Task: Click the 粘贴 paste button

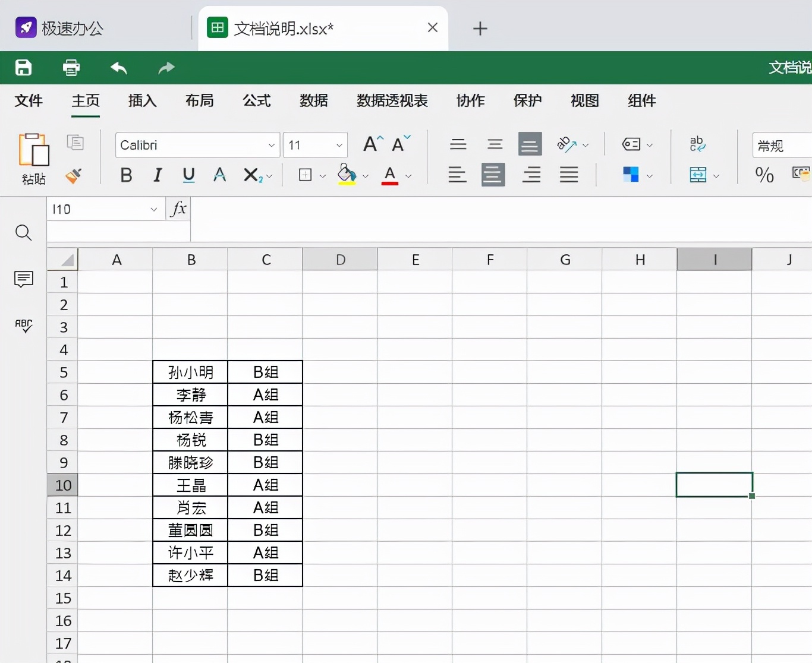Action: [x=34, y=157]
